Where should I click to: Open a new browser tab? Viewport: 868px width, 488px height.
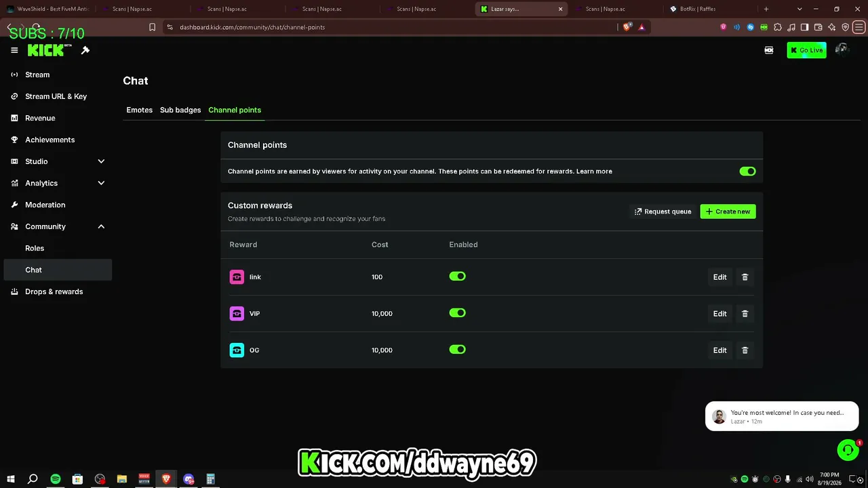[766, 9]
